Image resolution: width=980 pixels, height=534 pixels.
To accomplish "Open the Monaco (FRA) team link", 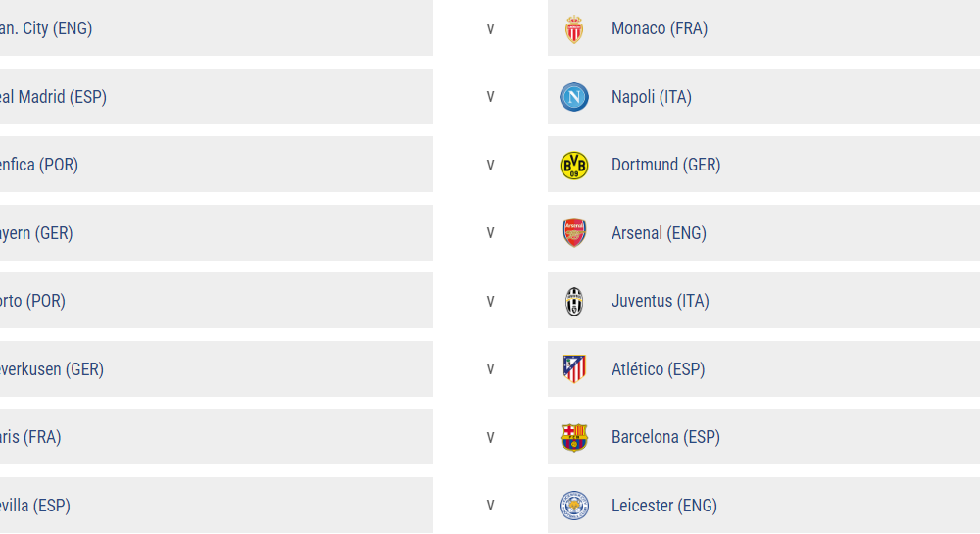I will point(659,28).
